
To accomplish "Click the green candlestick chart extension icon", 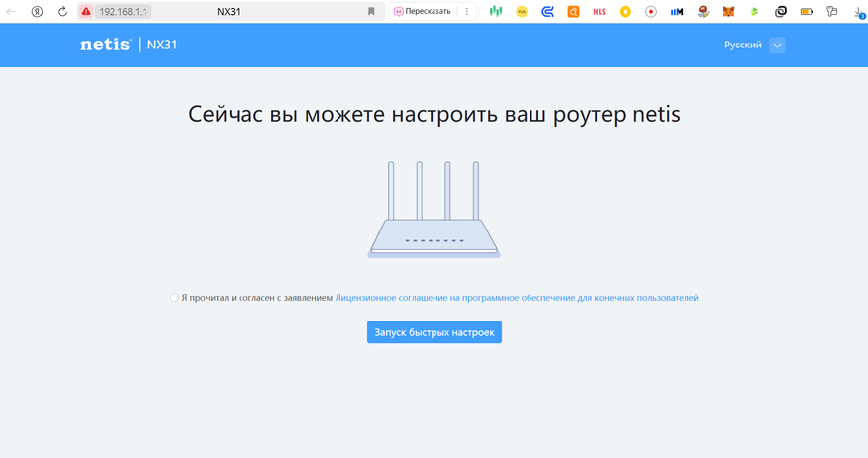I will pos(496,11).
